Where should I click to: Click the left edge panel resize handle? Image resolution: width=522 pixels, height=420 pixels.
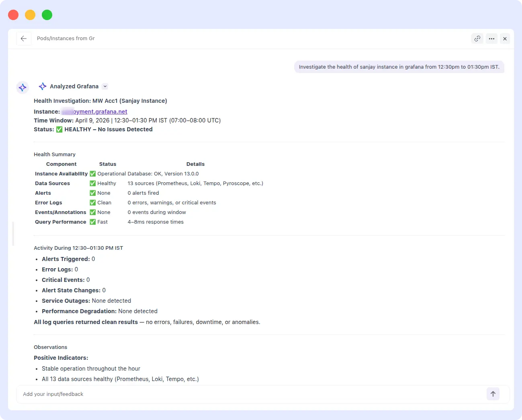click(x=13, y=233)
